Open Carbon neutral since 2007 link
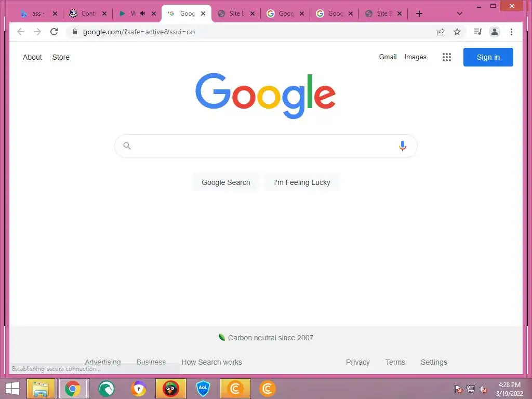This screenshot has height=399, width=532. click(265, 338)
